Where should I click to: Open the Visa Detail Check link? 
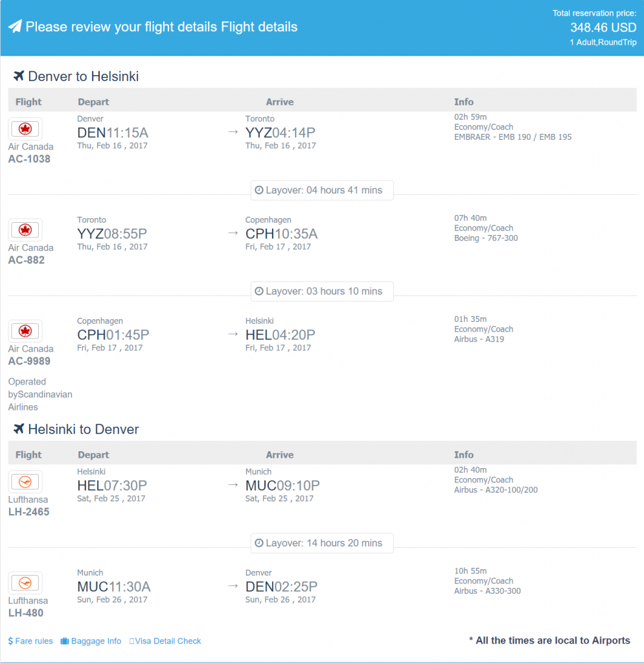pos(165,641)
